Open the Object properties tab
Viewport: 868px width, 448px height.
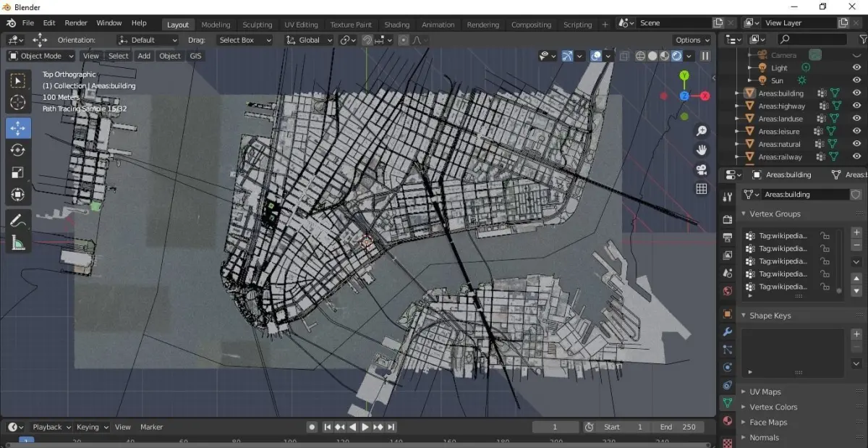tap(728, 313)
